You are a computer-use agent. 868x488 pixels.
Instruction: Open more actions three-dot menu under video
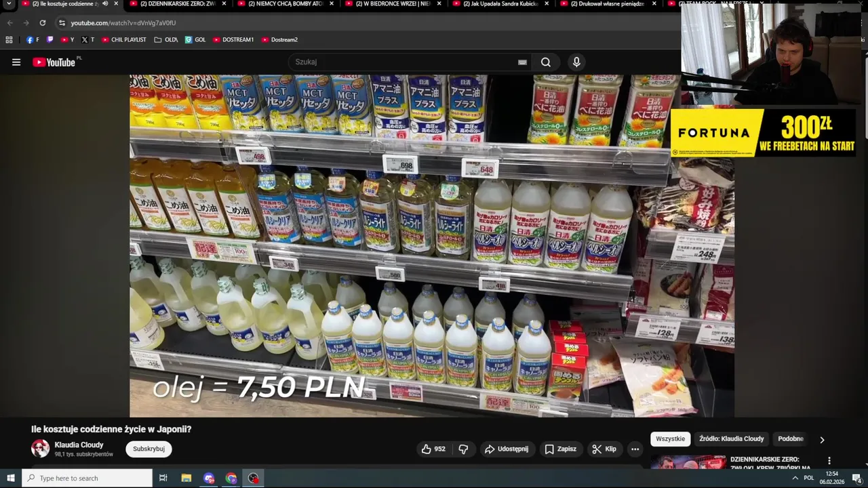pyautogui.click(x=635, y=449)
